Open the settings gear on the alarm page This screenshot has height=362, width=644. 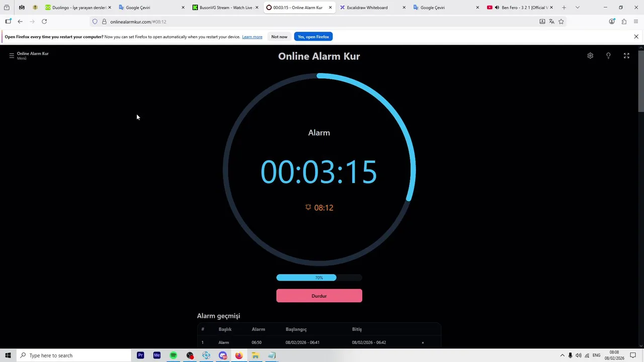click(590, 56)
